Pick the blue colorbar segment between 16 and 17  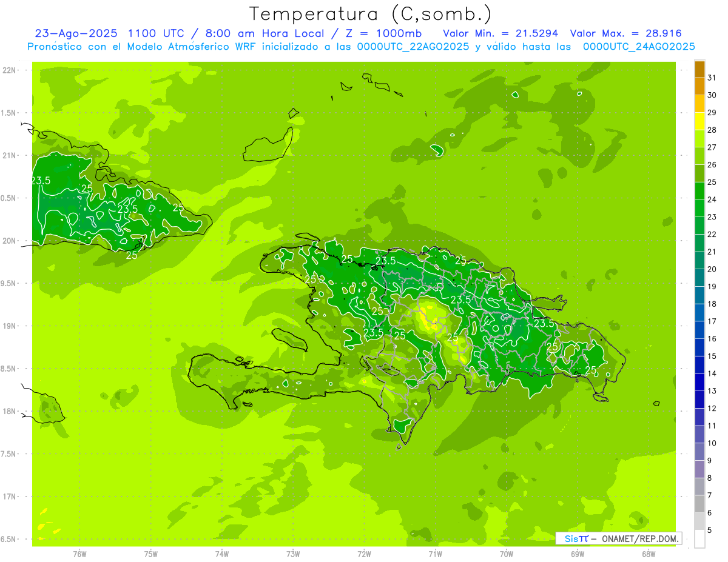click(x=699, y=330)
